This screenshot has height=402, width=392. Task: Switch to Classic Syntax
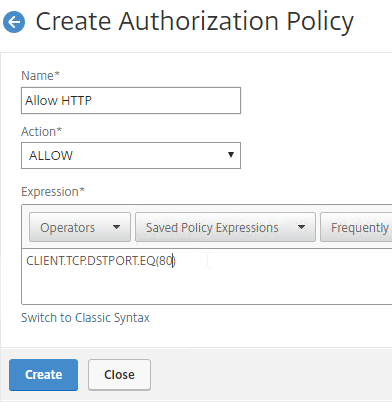(85, 318)
